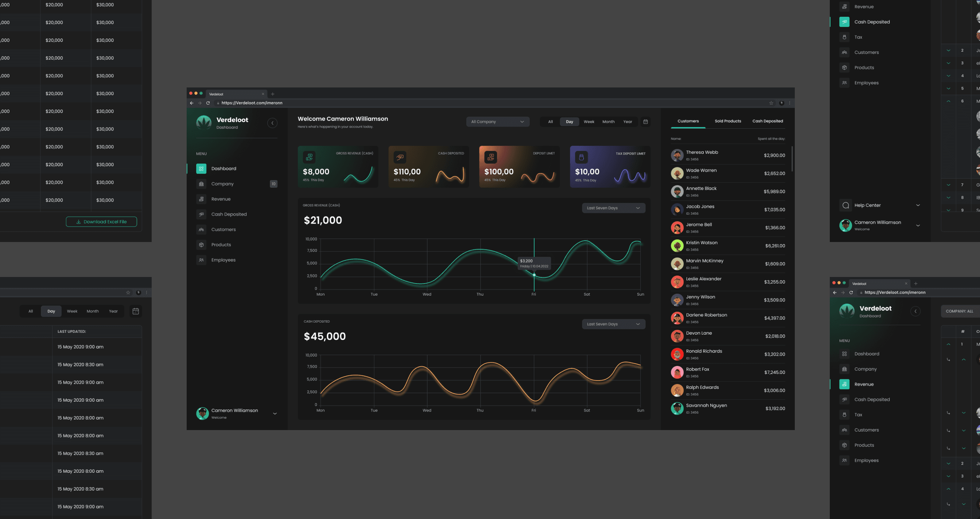Set the time range filter to Month
This screenshot has width=980, height=519.
(608, 122)
